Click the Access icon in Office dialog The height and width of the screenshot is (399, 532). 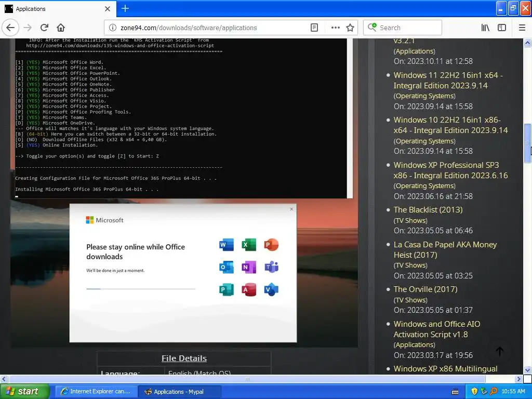click(249, 289)
